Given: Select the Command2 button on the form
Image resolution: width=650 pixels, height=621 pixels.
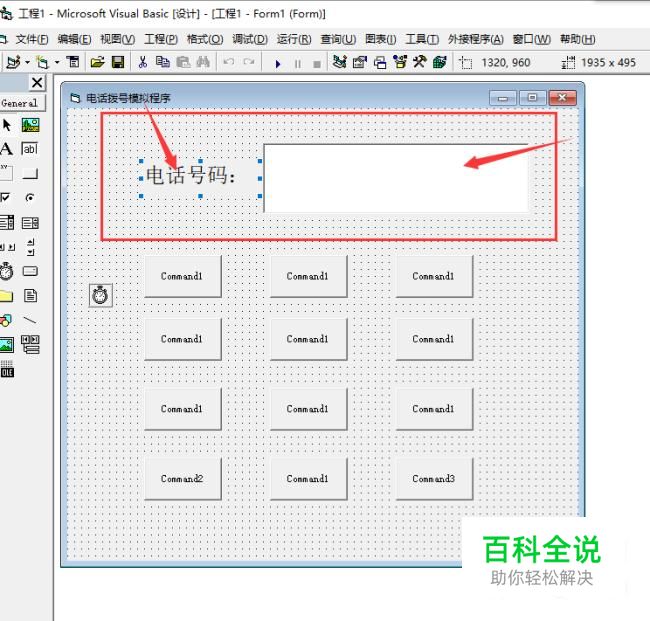Looking at the screenshot, I should click(x=183, y=479).
